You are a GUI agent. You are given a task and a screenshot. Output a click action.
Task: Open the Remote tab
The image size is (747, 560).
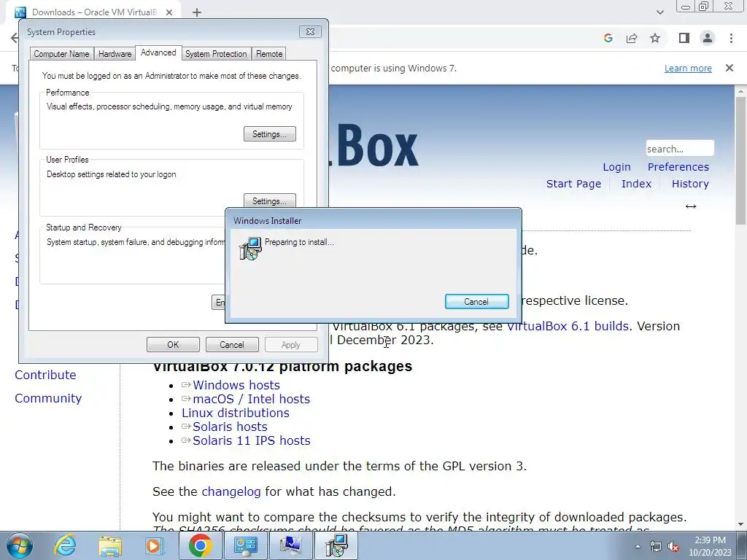coord(269,54)
